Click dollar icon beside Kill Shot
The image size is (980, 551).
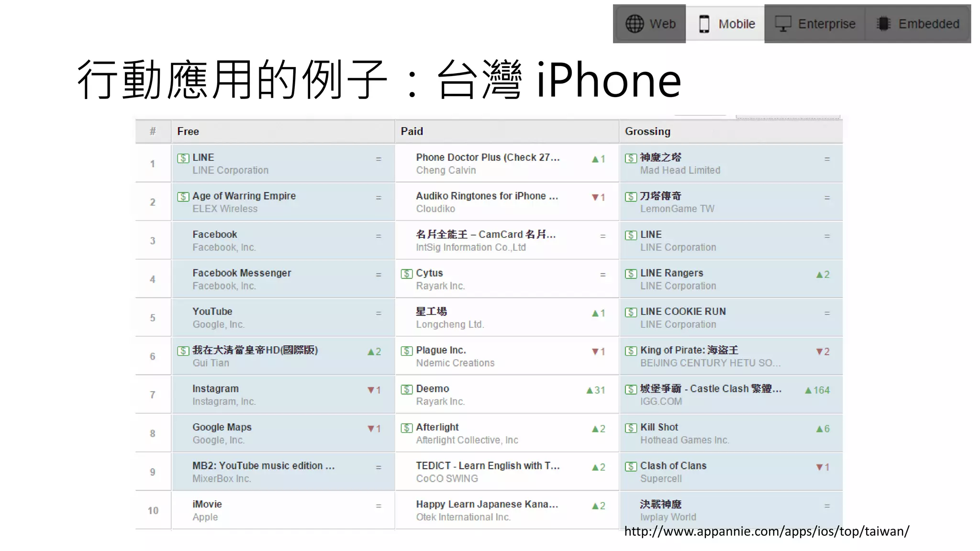(x=631, y=428)
